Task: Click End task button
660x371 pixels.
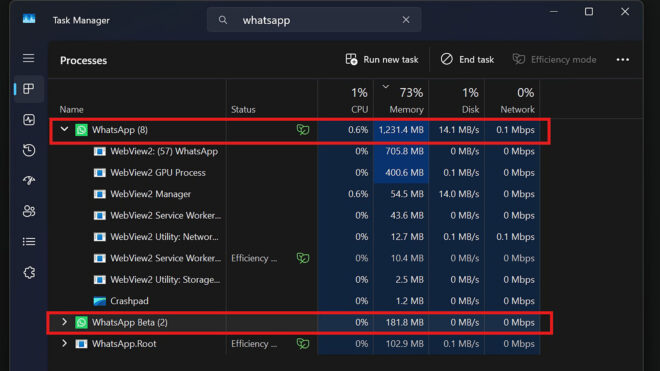Action: (467, 60)
